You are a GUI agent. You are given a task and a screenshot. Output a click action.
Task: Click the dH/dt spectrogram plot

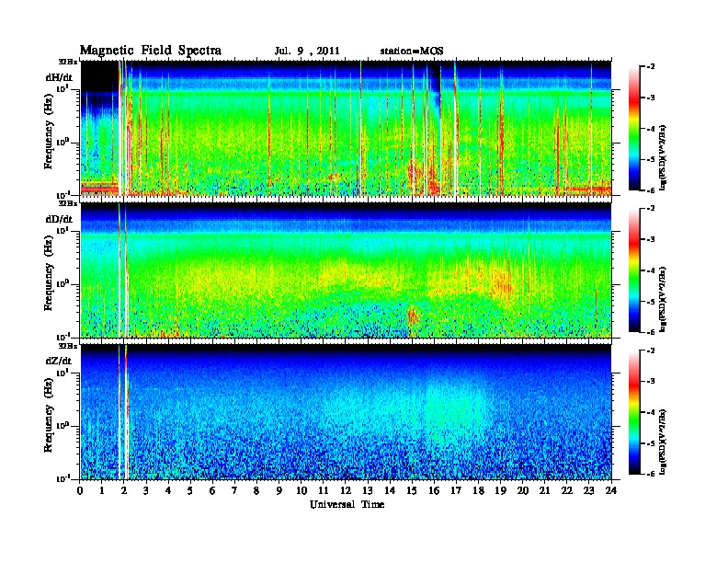click(x=346, y=128)
